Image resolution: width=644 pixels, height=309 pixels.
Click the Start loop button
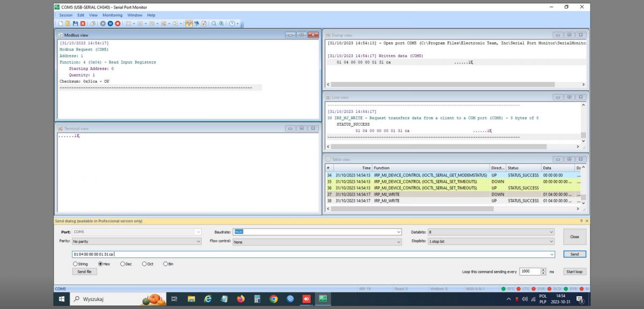574,272
